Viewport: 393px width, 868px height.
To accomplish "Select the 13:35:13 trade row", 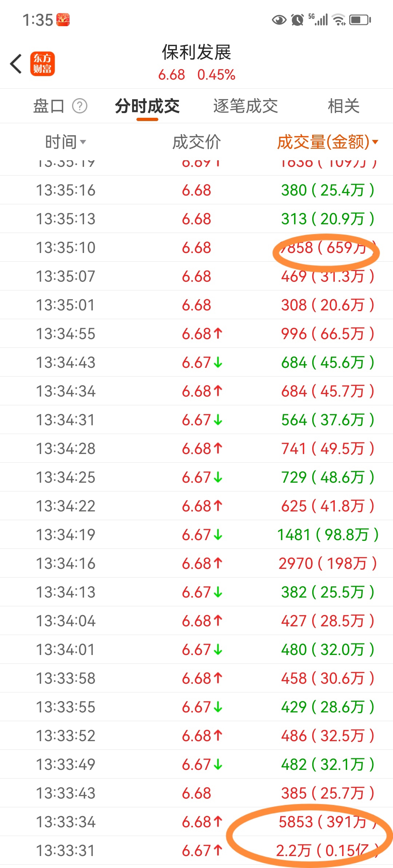I will [x=196, y=219].
